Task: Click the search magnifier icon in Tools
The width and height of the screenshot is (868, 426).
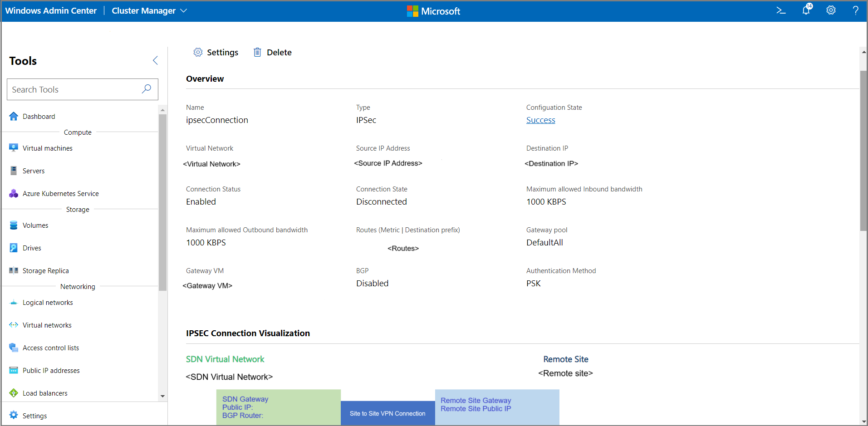Action: [x=146, y=89]
